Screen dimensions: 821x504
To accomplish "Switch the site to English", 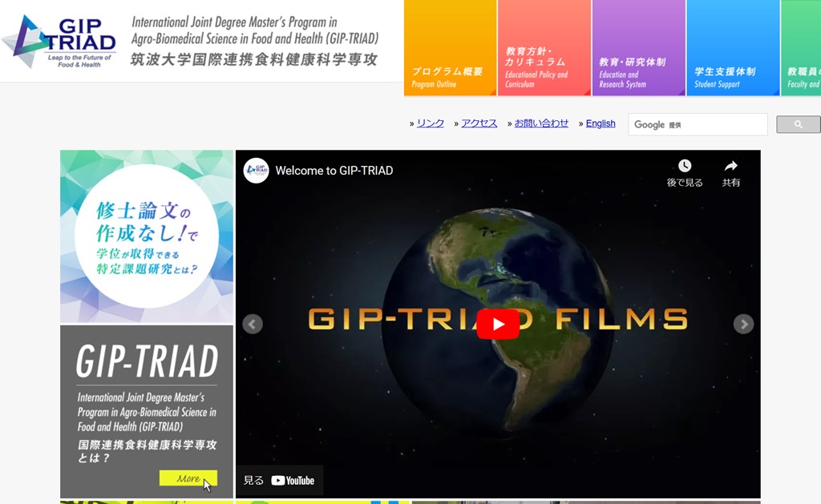I will [601, 123].
